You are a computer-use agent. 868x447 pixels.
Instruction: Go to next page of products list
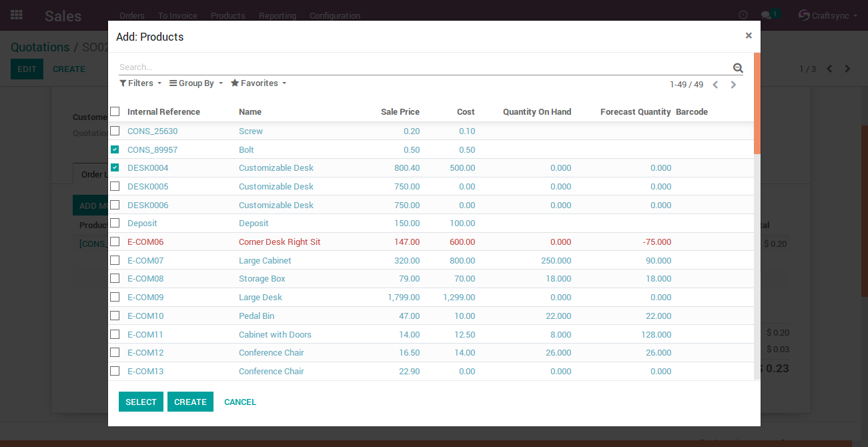[x=733, y=85]
